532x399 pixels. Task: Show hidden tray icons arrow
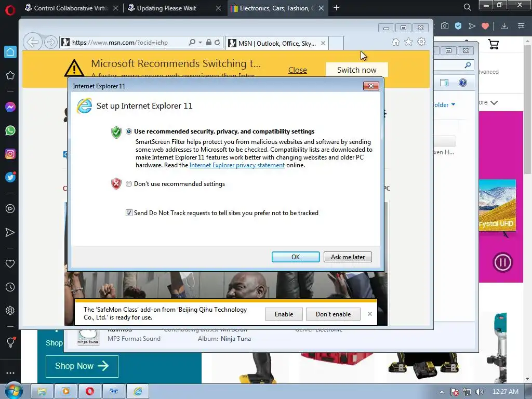(442, 392)
